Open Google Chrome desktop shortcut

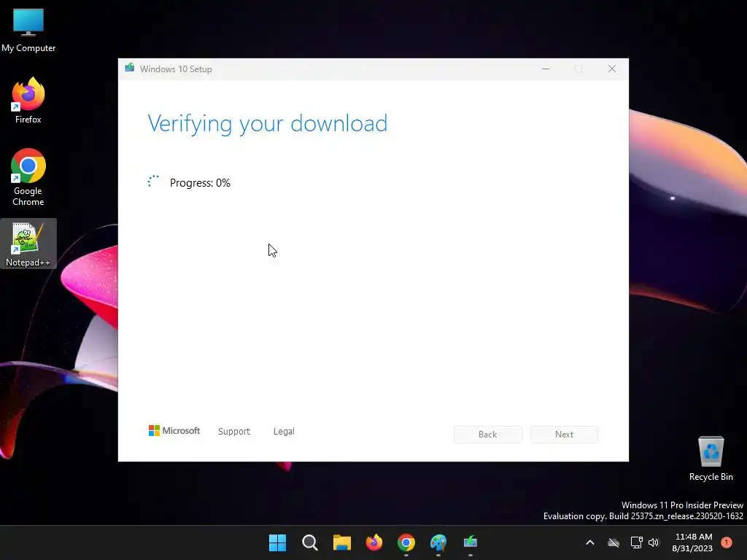coord(28,177)
